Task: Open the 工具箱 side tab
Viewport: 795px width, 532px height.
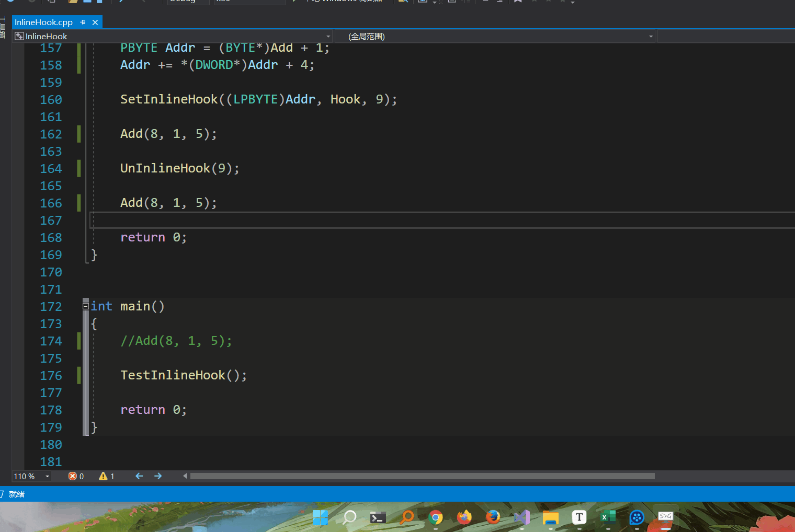Action: pyautogui.click(x=3, y=27)
